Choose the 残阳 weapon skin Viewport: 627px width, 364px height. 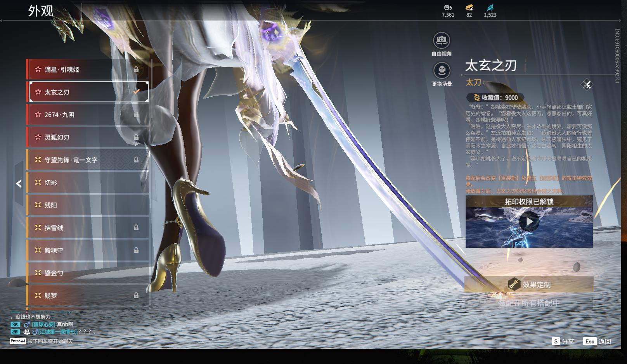pyautogui.click(x=87, y=205)
